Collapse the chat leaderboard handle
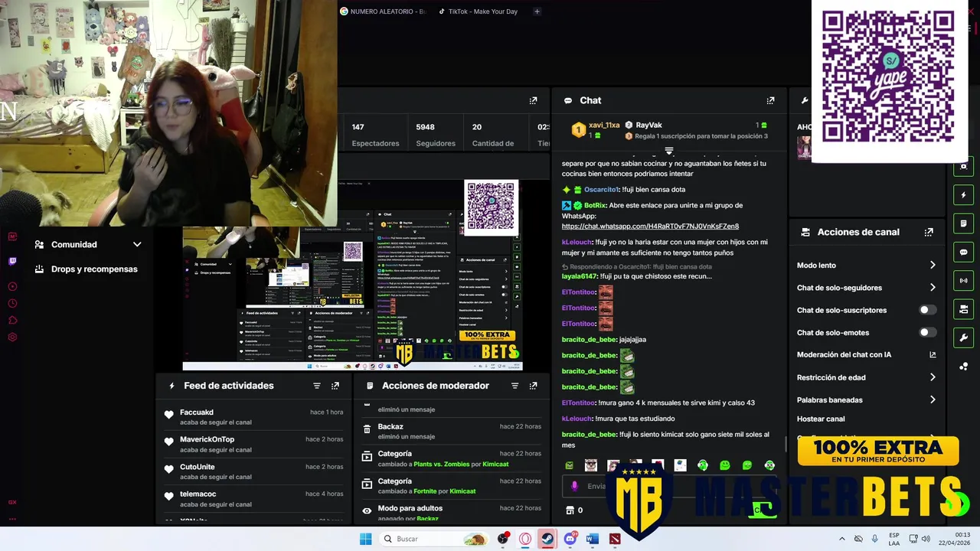 668,151
